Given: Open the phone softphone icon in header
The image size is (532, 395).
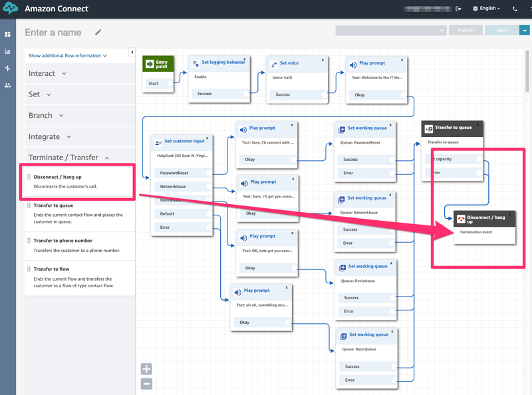Looking at the screenshot, I should pyautogui.click(x=515, y=9).
